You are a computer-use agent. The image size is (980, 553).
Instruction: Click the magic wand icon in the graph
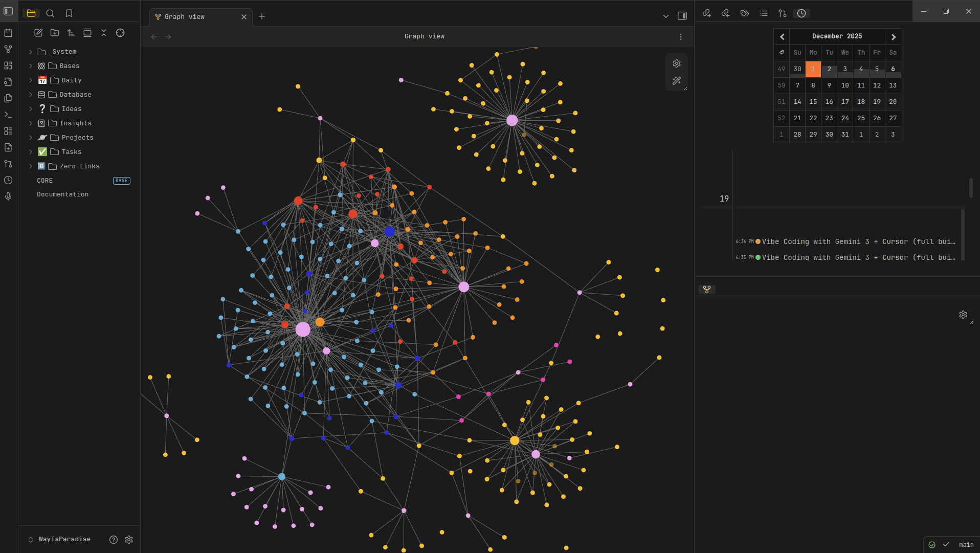coord(677,81)
